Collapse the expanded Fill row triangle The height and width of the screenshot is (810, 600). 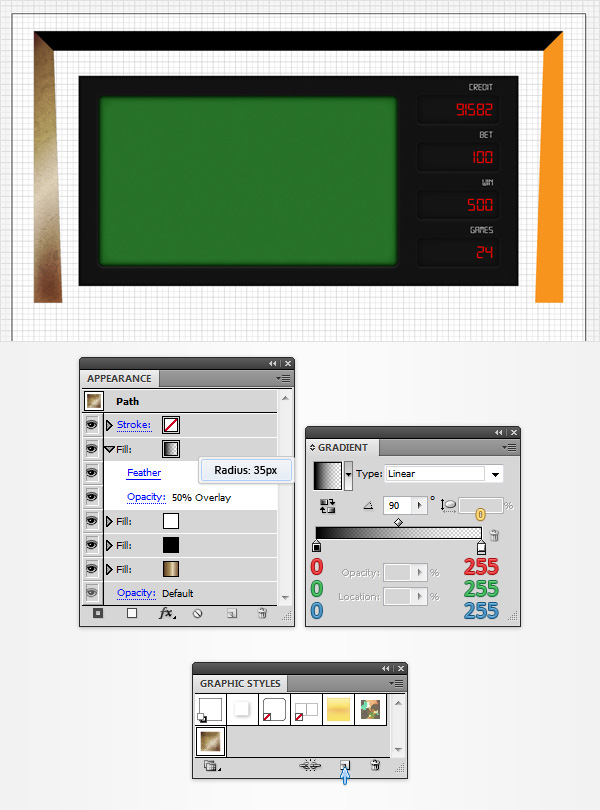click(x=109, y=449)
